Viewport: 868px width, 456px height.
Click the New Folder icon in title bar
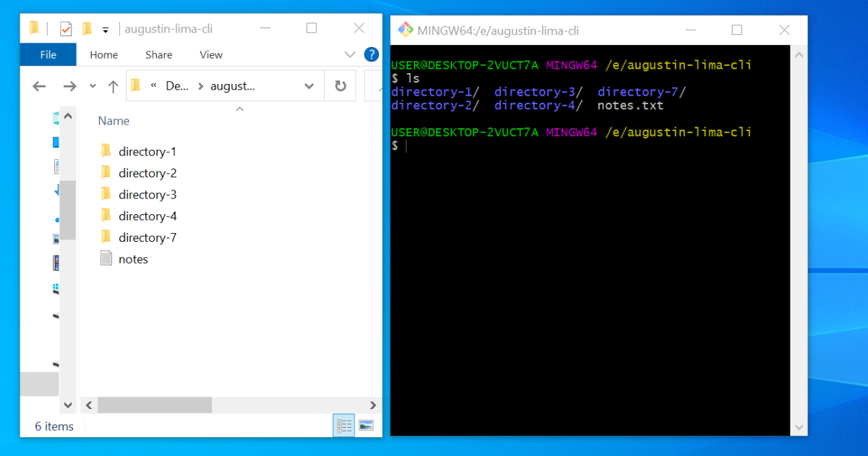coord(88,29)
